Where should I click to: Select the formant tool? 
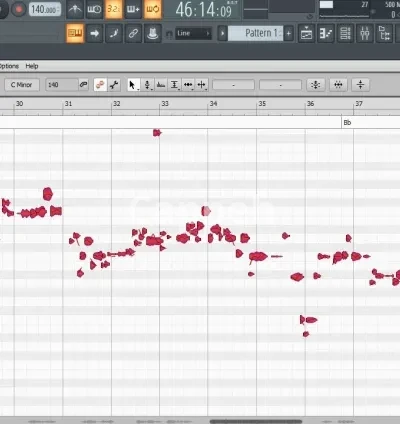[161, 85]
